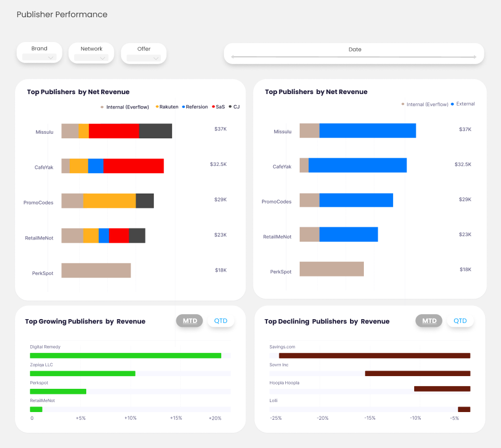The width and height of the screenshot is (501, 448).
Task: Click the External legend dot
Action: pyautogui.click(x=453, y=104)
